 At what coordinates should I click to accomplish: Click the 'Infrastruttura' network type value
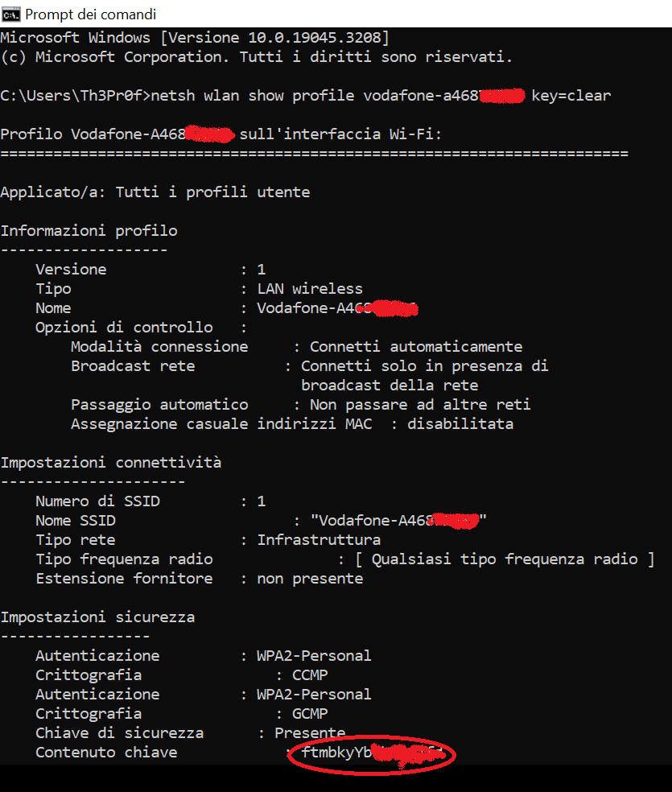click(319, 539)
